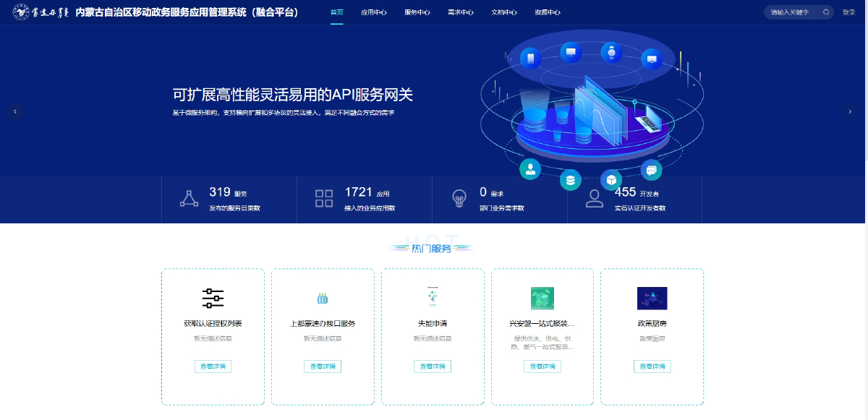Go to previous banner slide arrow

coord(15,111)
